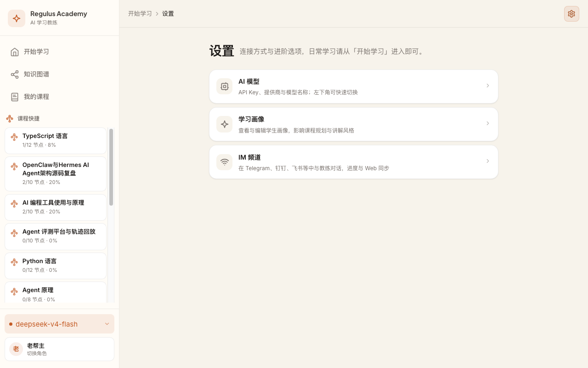Click the TypeScript 语言 course node icon
This screenshot has width=588, height=368.
[14, 137]
